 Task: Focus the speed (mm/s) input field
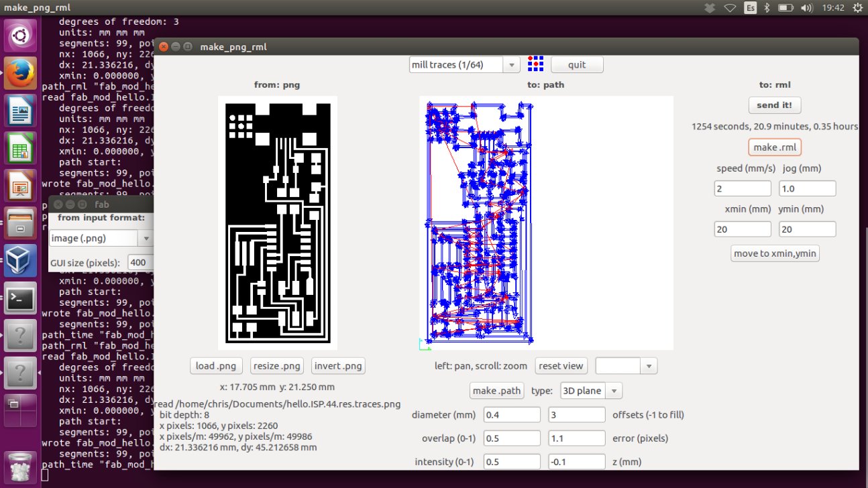tap(743, 189)
